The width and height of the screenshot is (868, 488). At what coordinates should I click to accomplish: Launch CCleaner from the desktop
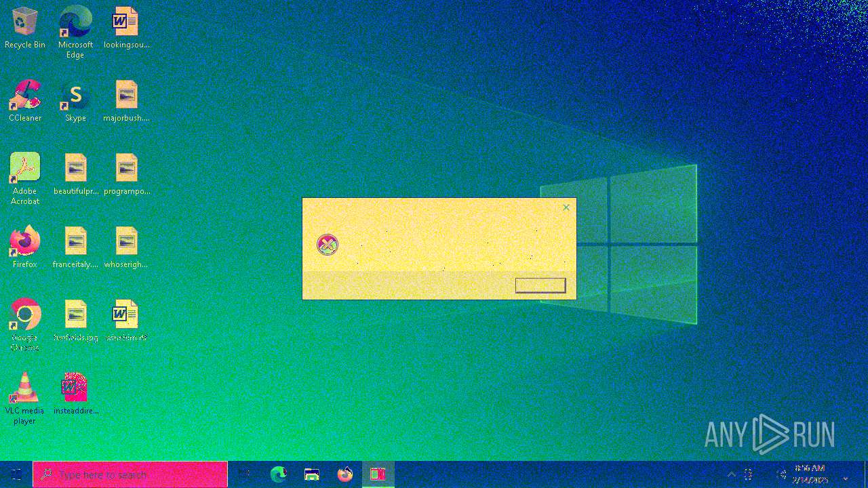point(25,102)
